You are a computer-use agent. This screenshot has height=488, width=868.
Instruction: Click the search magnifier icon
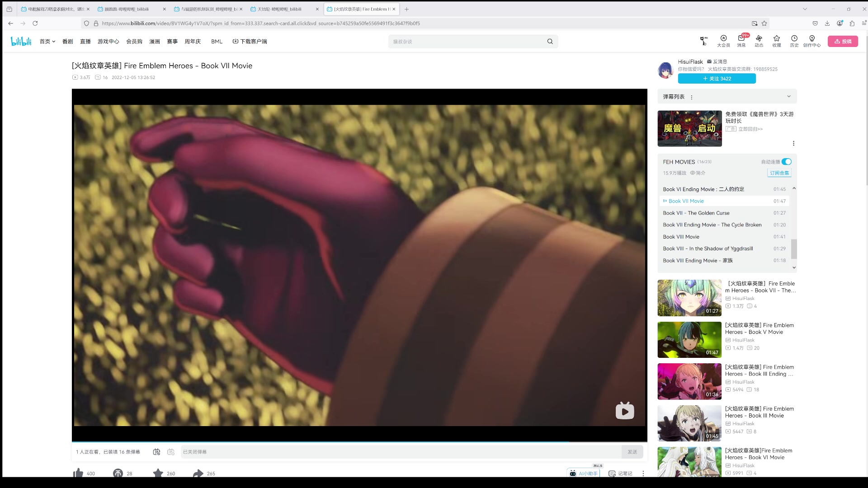550,42
